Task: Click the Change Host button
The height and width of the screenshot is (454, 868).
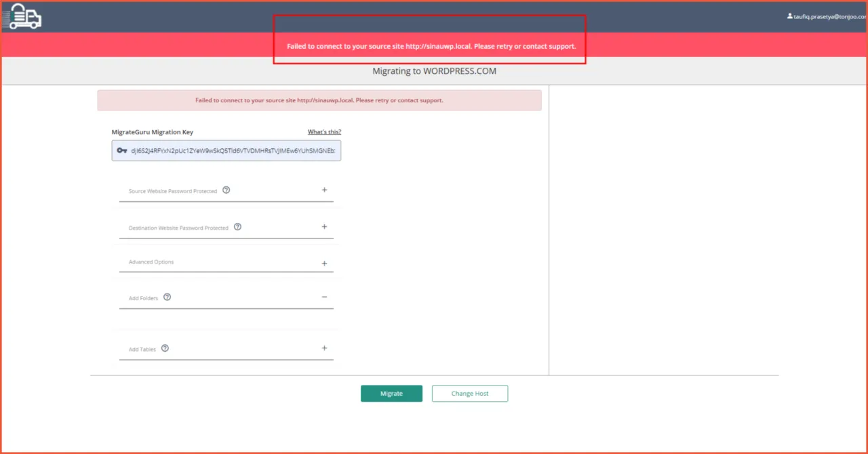Action: point(469,393)
